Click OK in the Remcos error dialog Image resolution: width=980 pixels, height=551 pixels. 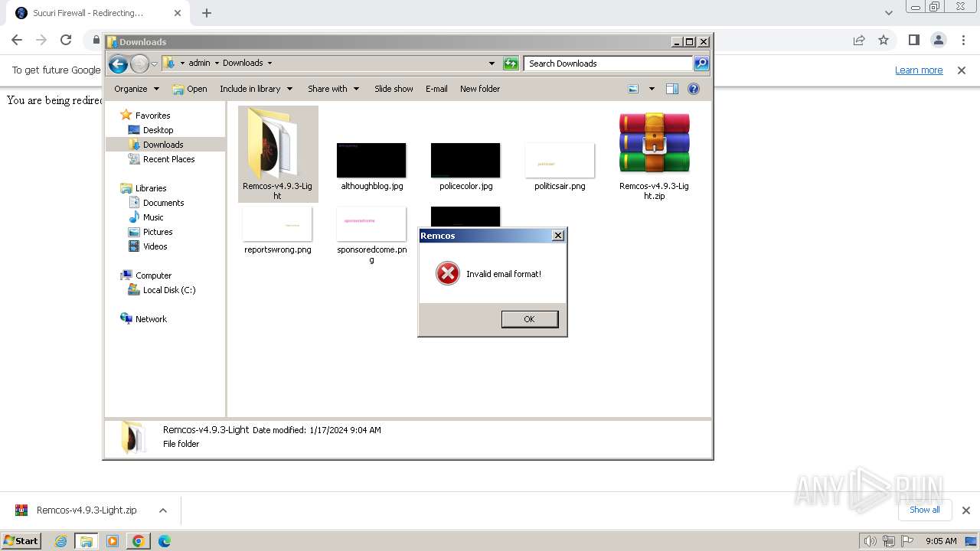click(529, 319)
